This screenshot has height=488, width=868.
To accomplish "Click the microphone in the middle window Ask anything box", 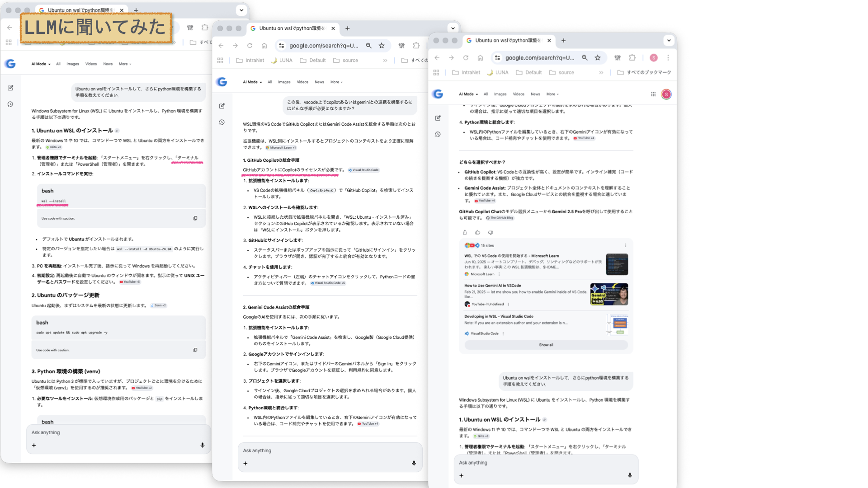I will (414, 463).
